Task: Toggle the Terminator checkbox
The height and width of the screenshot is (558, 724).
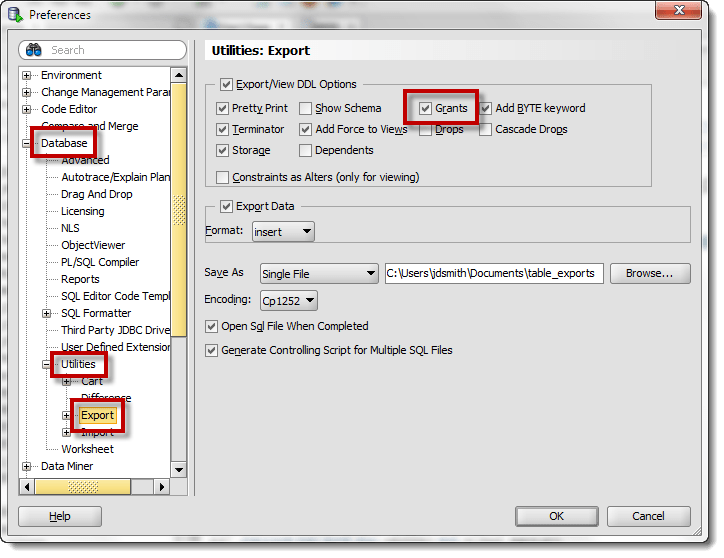Action: coord(222,129)
